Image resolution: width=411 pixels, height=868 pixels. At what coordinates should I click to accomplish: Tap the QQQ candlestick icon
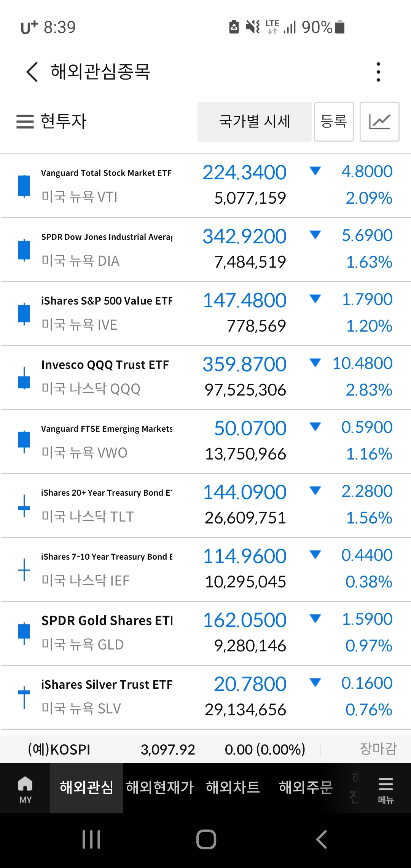click(24, 378)
